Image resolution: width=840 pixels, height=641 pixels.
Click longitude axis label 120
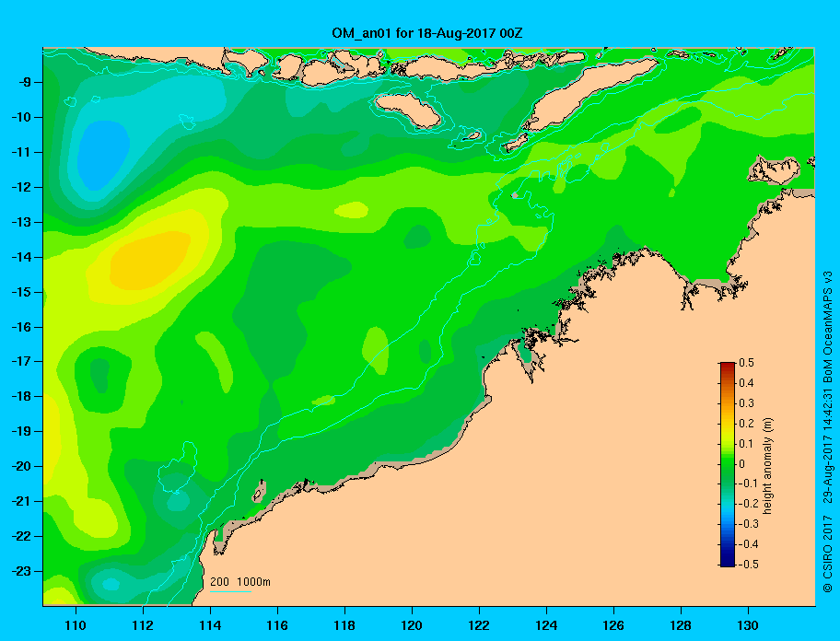click(412, 625)
